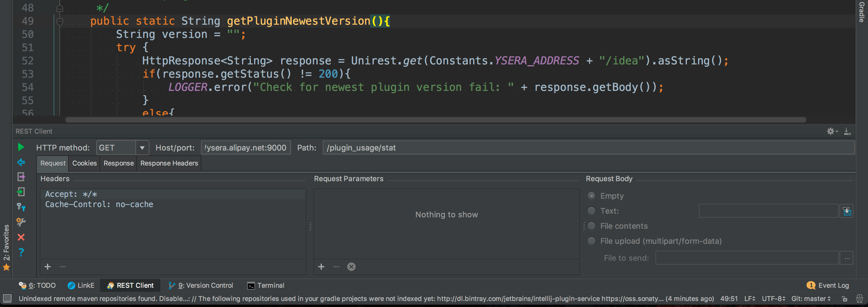The width and height of the screenshot is (868, 307).
Task: Click the comment fold marker on line 48
Action: pyautogui.click(x=60, y=8)
